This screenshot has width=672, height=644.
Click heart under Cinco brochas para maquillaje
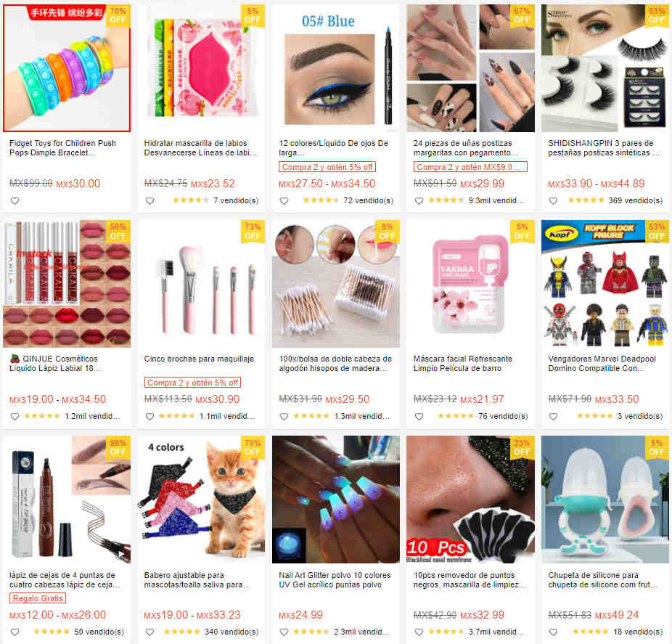point(149,416)
